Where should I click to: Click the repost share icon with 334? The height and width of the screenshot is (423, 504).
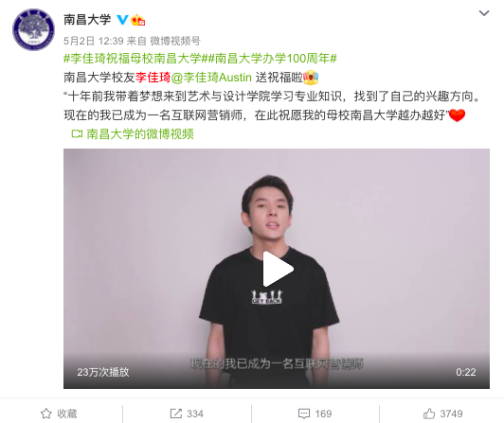pyautogui.click(x=175, y=414)
